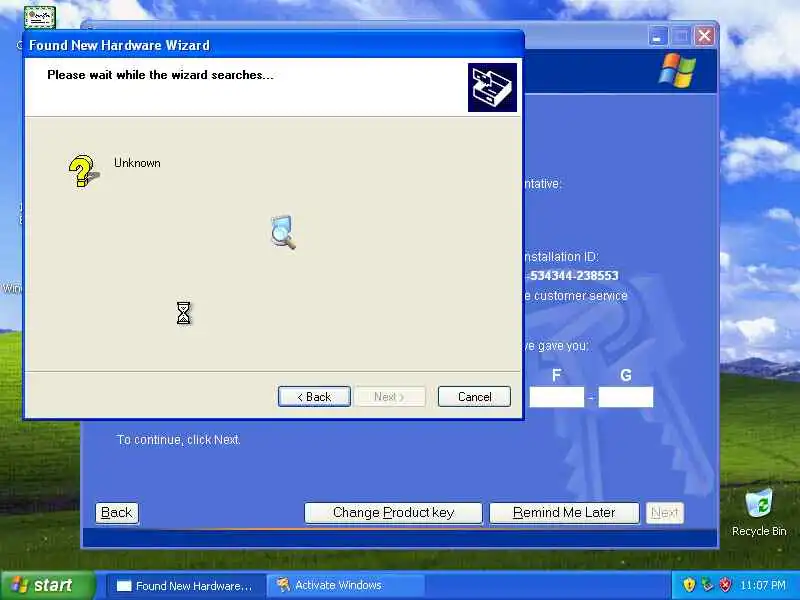Click the G confirmation ID input field
800x600 pixels.
pos(626,397)
